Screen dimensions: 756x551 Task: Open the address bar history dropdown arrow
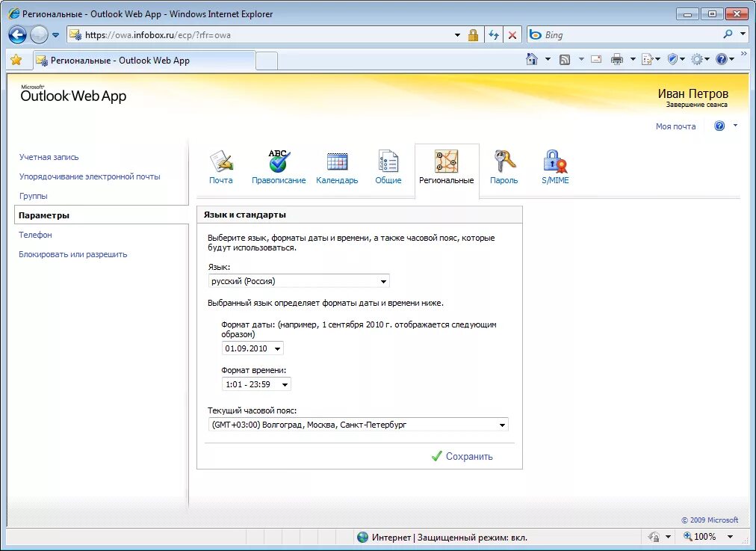(x=457, y=34)
